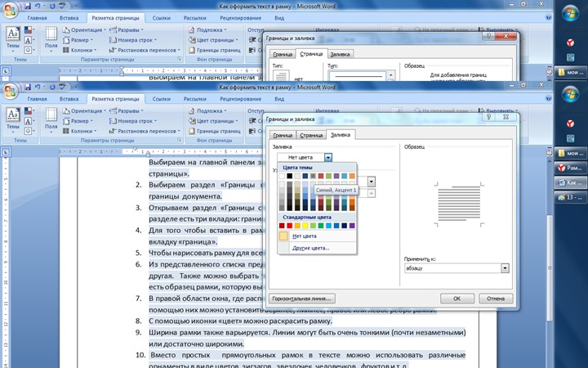Switch to the Рецензирование tab in the lower window
Viewport: 588px width, 368px height.
pos(240,99)
